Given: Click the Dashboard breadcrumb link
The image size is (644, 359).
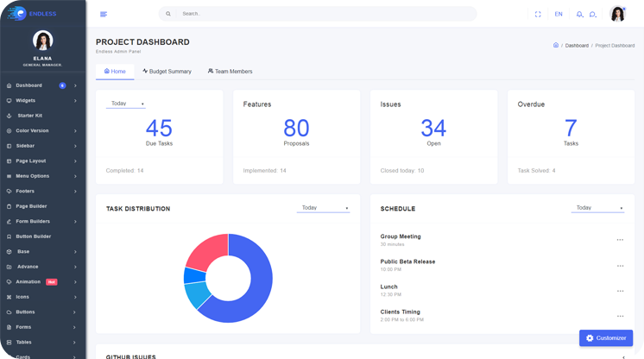Looking at the screenshot, I should (577, 45).
